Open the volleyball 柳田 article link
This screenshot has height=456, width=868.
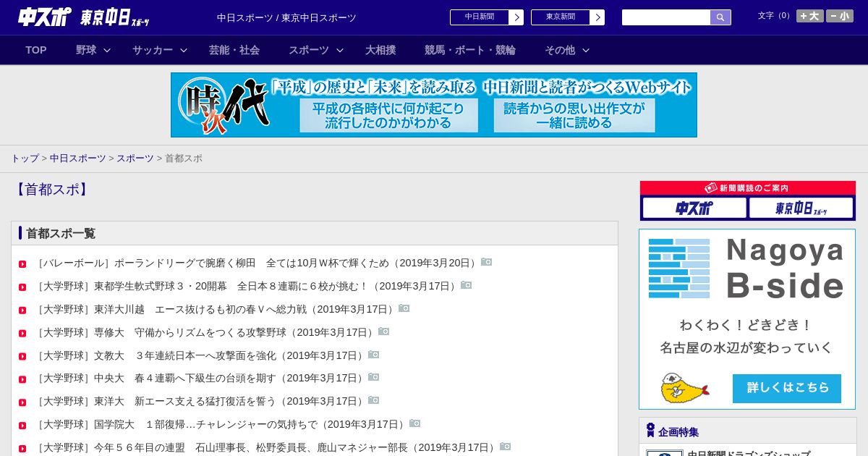258,263
